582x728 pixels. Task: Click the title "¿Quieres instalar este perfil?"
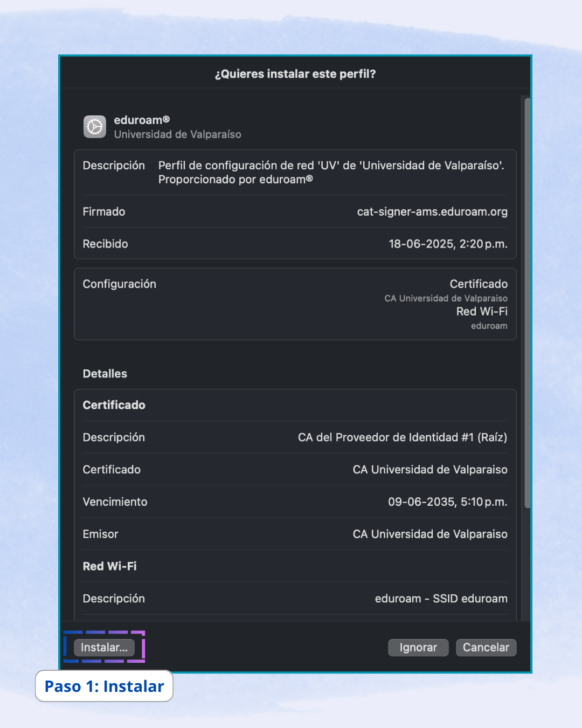coord(295,74)
